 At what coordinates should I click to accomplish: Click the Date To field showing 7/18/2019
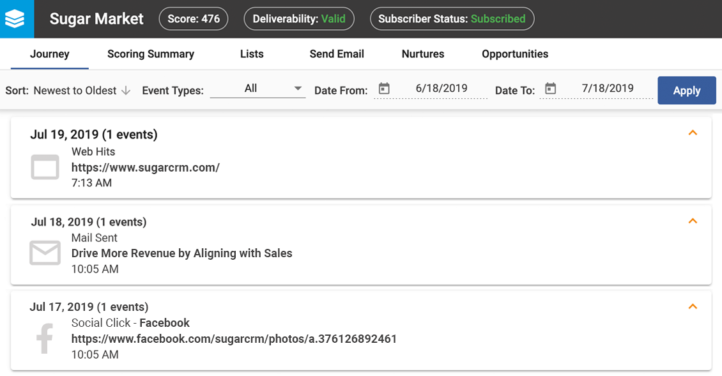point(607,88)
